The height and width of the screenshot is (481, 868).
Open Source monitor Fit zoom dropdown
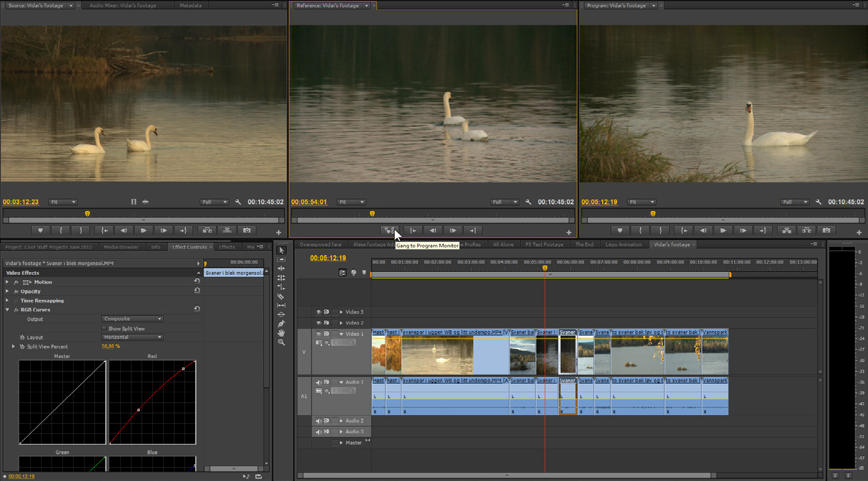pyautogui.click(x=63, y=202)
